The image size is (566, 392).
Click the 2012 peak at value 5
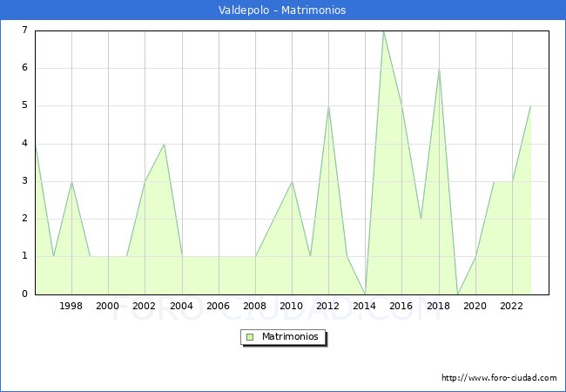(x=328, y=106)
